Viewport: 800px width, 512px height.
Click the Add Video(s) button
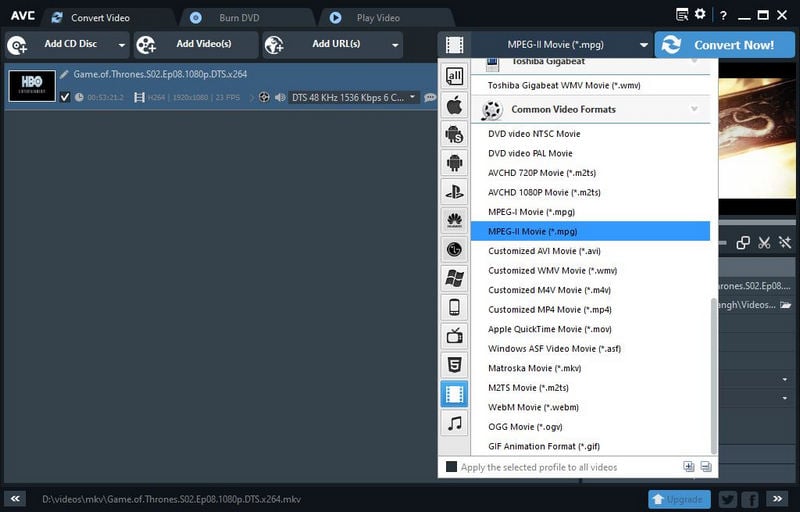tap(196, 45)
